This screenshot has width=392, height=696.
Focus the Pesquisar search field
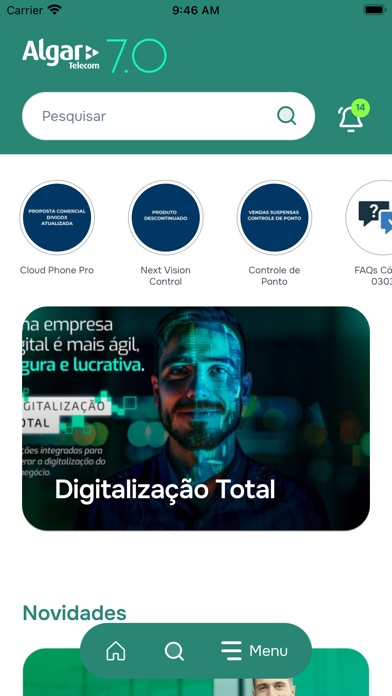pyautogui.click(x=168, y=116)
